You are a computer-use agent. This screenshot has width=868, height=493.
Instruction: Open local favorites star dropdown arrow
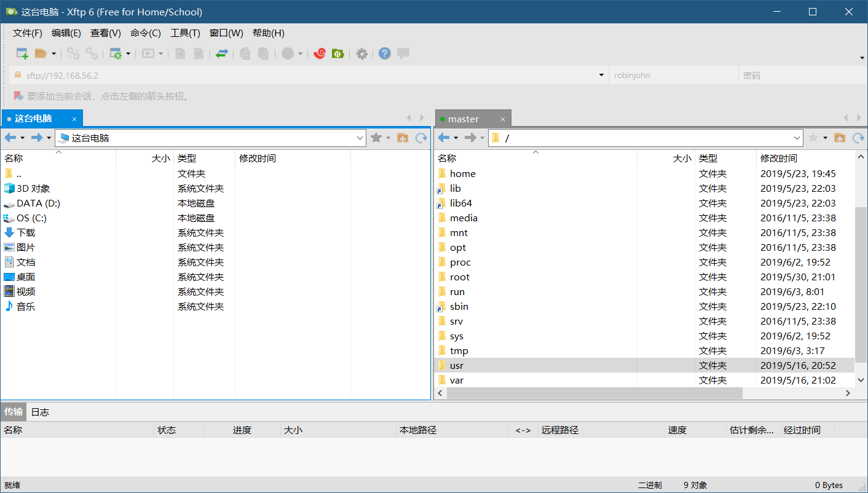[x=388, y=138]
